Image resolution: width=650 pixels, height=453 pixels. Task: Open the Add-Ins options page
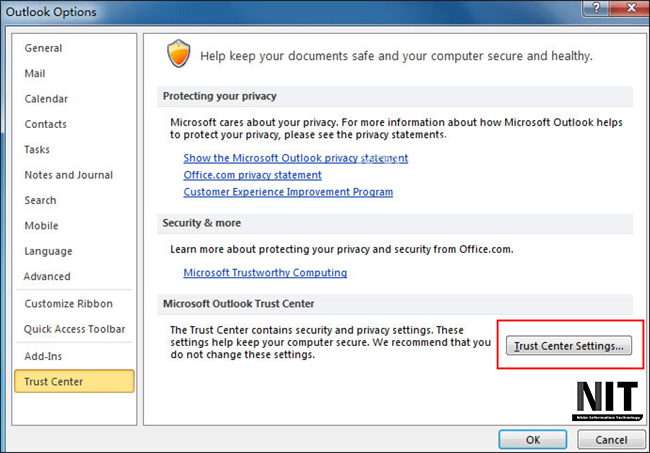pos(43,356)
